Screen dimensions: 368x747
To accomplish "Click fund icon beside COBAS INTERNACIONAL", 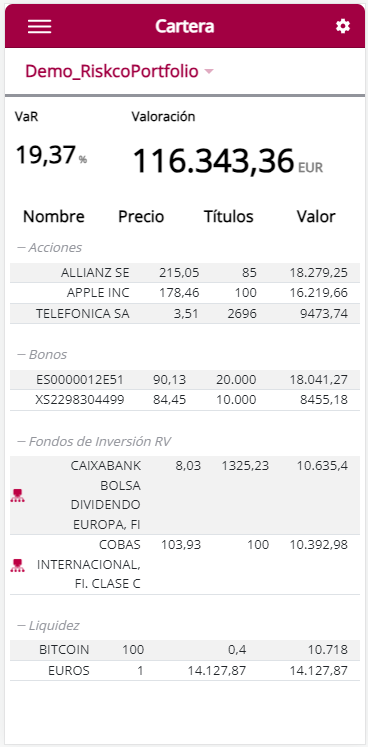I will click(x=18, y=565).
